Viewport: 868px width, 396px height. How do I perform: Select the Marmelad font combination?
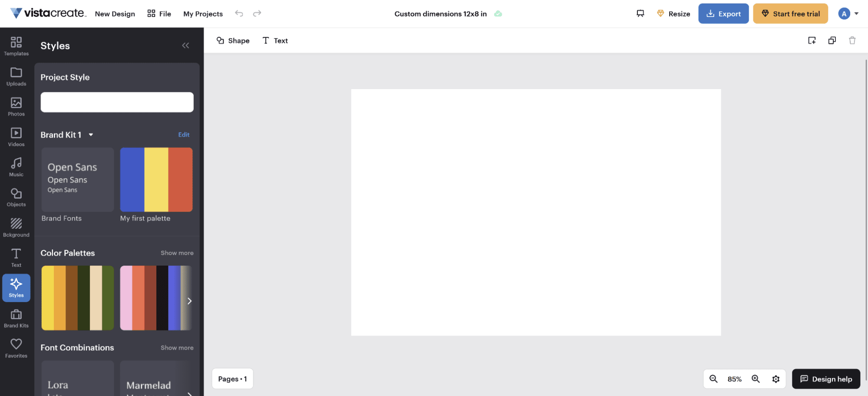tap(156, 378)
